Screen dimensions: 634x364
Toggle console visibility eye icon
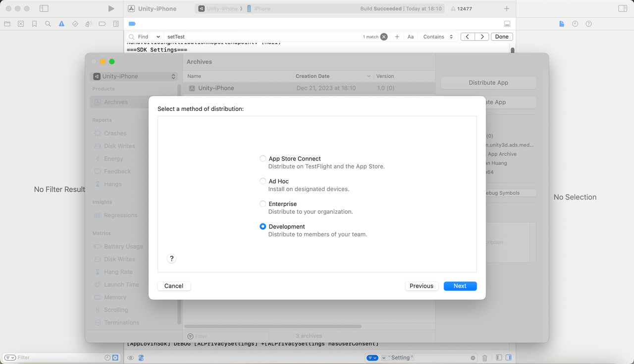131,358
